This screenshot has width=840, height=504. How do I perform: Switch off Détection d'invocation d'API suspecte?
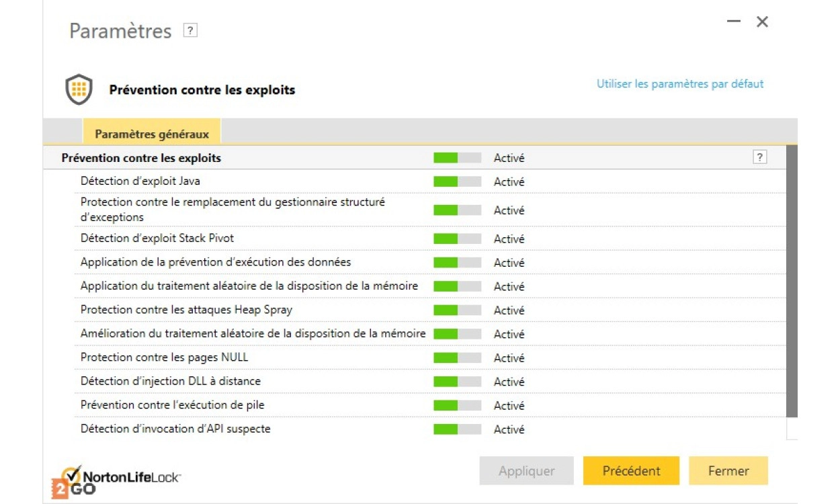tap(457, 429)
